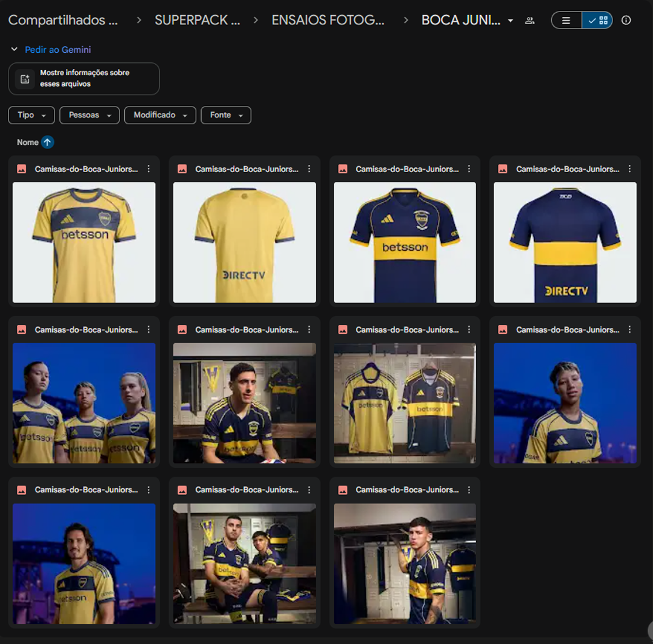The image size is (653, 644).
Task: Switch to list view layout
Action: point(566,21)
